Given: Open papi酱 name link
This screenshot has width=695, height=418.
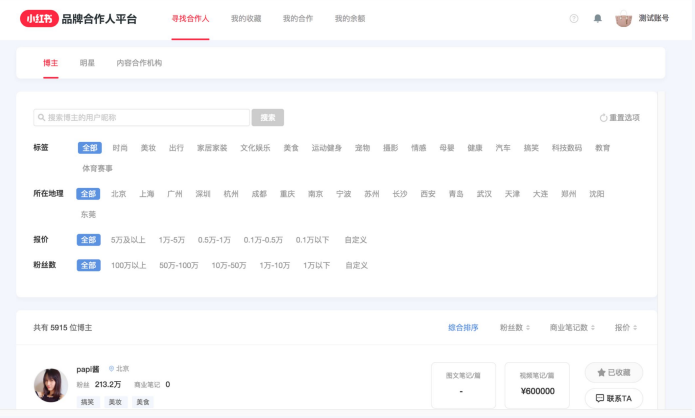Looking at the screenshot, I should [x=88, y=369].
